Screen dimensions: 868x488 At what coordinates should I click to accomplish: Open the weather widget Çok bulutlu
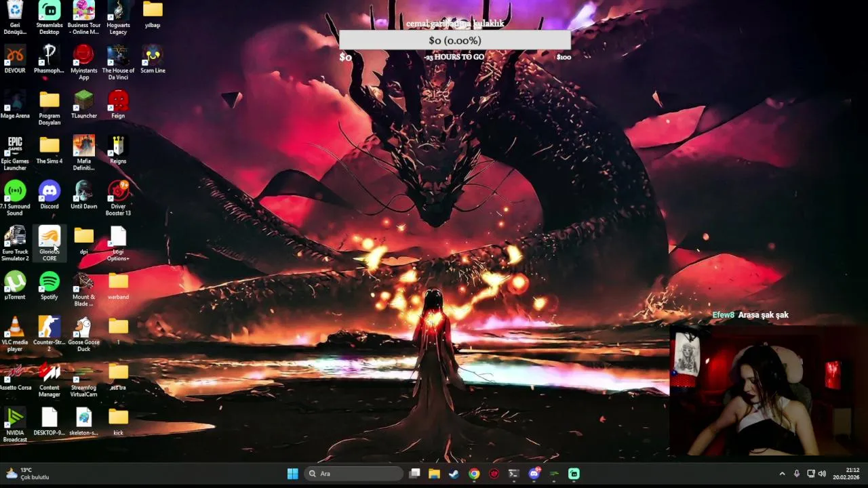(27, 474)
